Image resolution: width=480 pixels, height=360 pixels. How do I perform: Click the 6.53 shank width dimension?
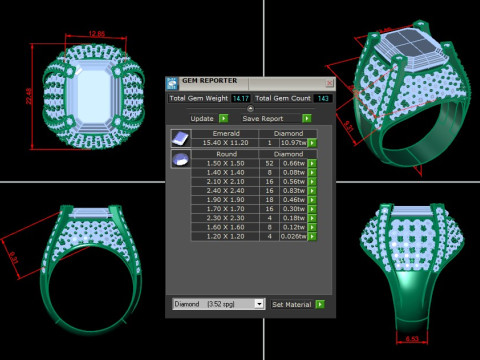point(412,339)
